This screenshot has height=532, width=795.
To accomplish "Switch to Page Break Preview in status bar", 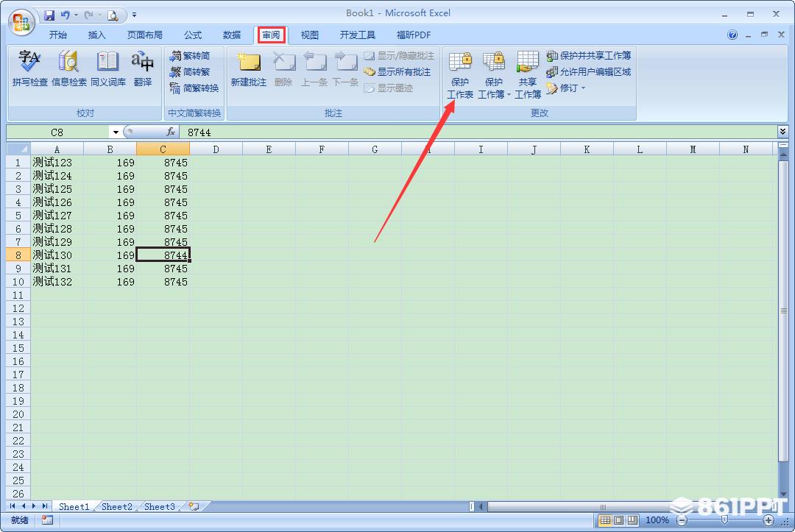I will click(x=632, y=519).
